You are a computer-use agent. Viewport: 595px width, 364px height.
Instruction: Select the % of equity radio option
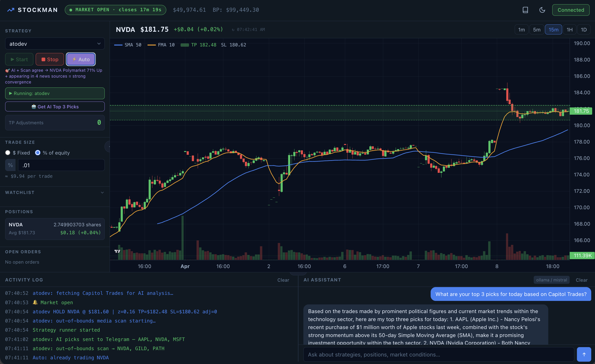pyautogui.click(x=38, y=153)
